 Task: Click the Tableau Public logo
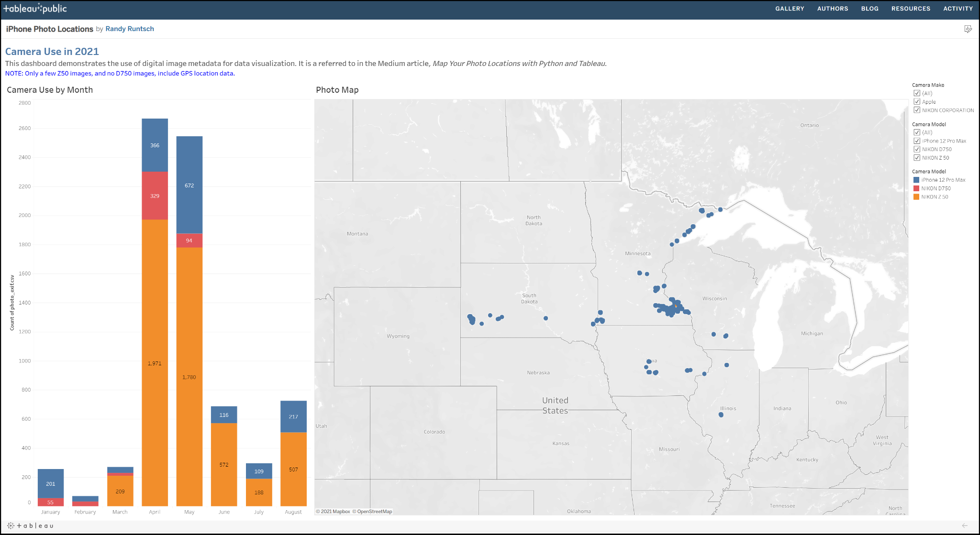pos(35,9)
